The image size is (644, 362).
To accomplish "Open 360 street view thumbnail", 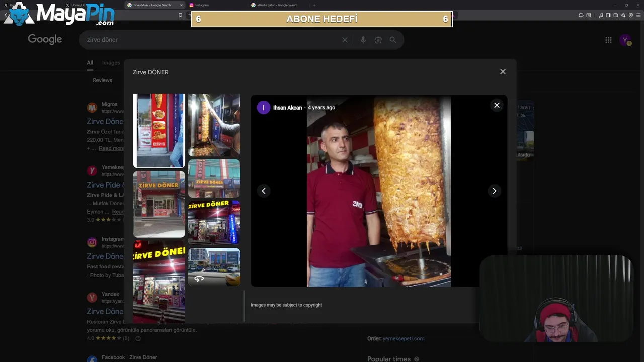I will [214, 267].
